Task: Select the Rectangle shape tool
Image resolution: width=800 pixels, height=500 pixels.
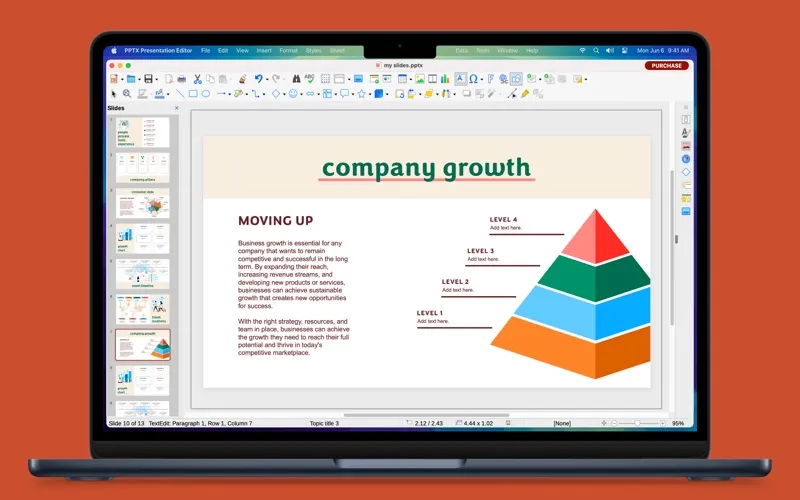Action: point(193,94)
